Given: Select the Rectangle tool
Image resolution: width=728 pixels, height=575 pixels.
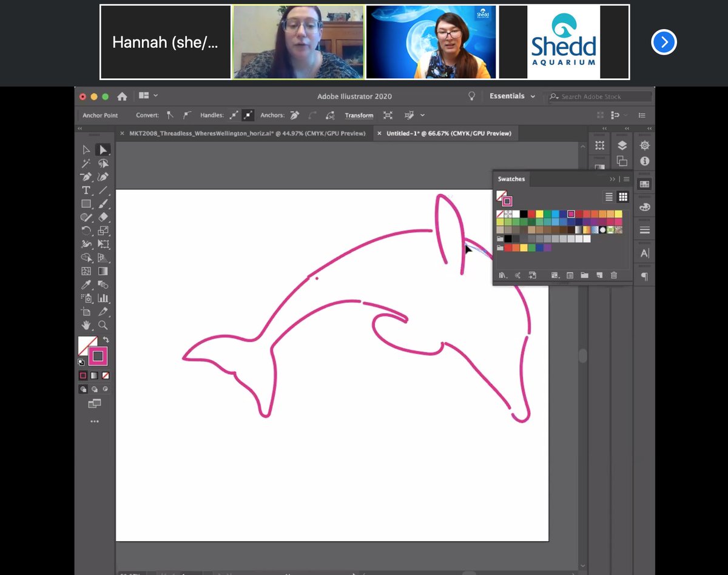Looking at the screenshot, I should click(x=86, y=204).
